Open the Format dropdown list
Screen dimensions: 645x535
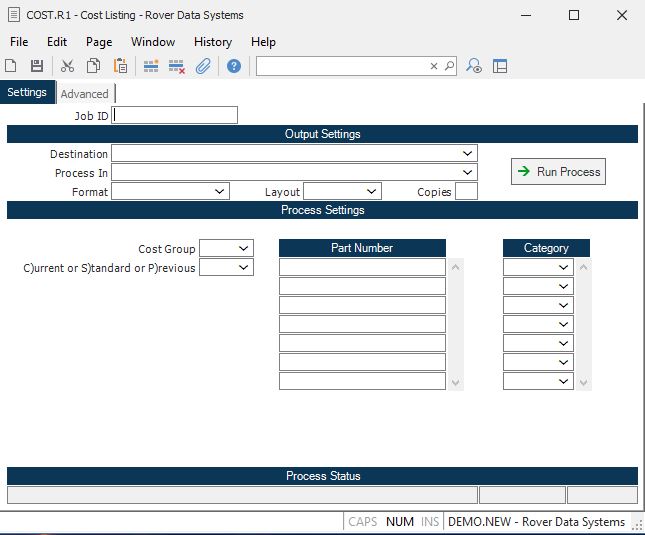coord(220,191)
